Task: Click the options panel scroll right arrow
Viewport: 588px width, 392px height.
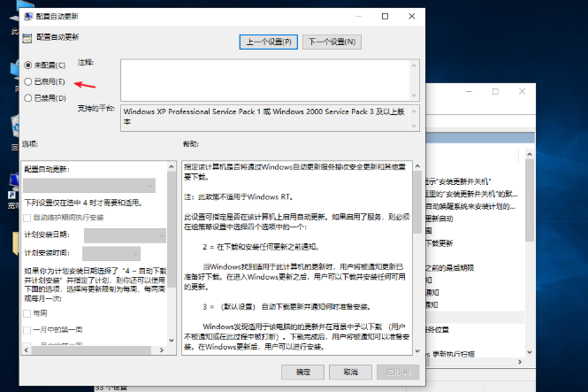Action: tap(162, 350)
